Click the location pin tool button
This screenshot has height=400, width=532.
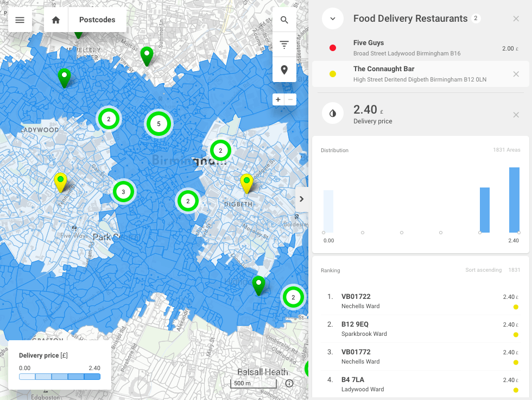point(284,70)
